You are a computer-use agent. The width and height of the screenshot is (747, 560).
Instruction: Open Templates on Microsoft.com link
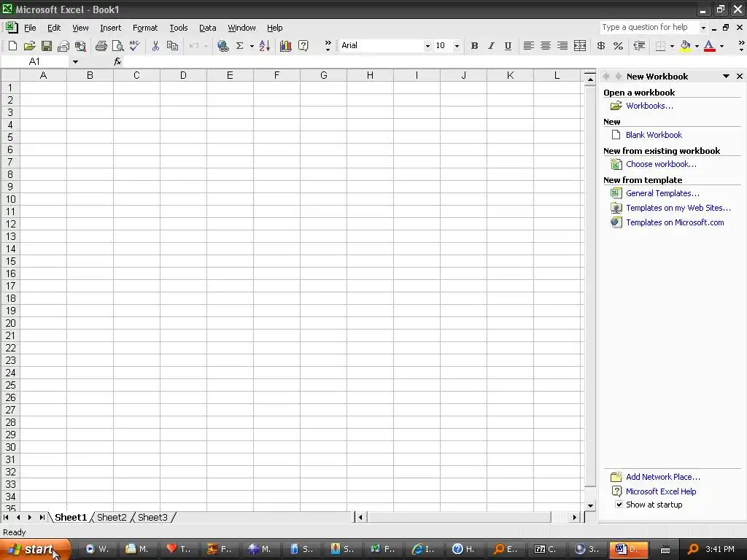tap(675, 222)
